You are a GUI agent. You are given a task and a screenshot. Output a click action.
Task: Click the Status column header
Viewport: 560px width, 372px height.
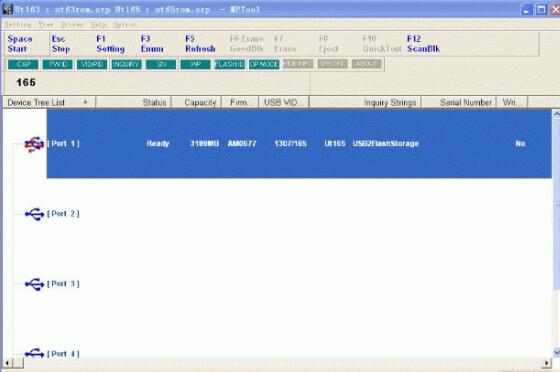134,102
